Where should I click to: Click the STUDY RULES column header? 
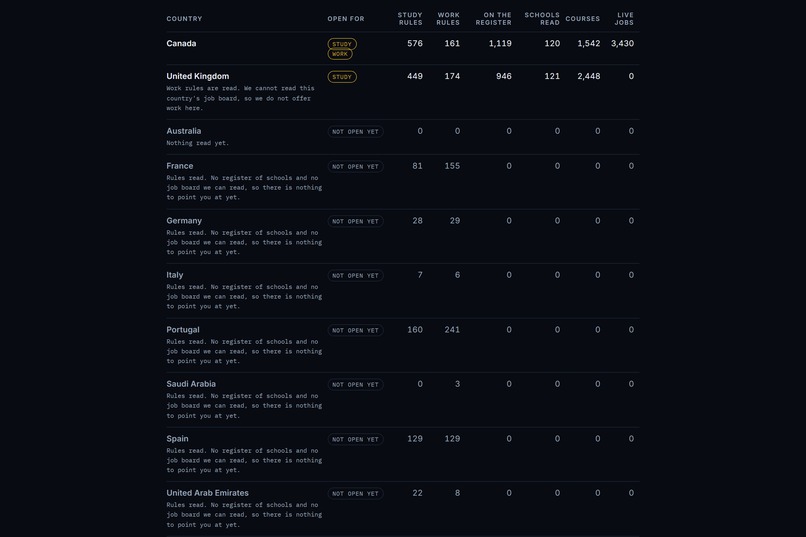coord(410,18)
